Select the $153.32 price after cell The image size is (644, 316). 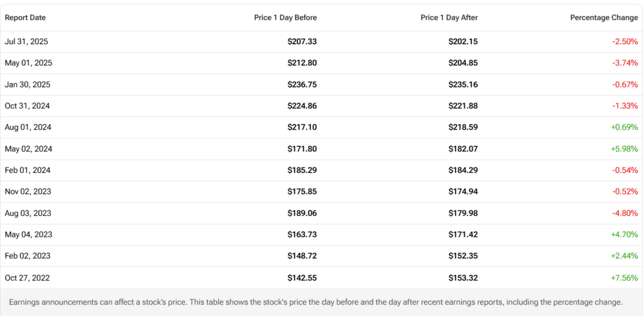pos(463,277)
